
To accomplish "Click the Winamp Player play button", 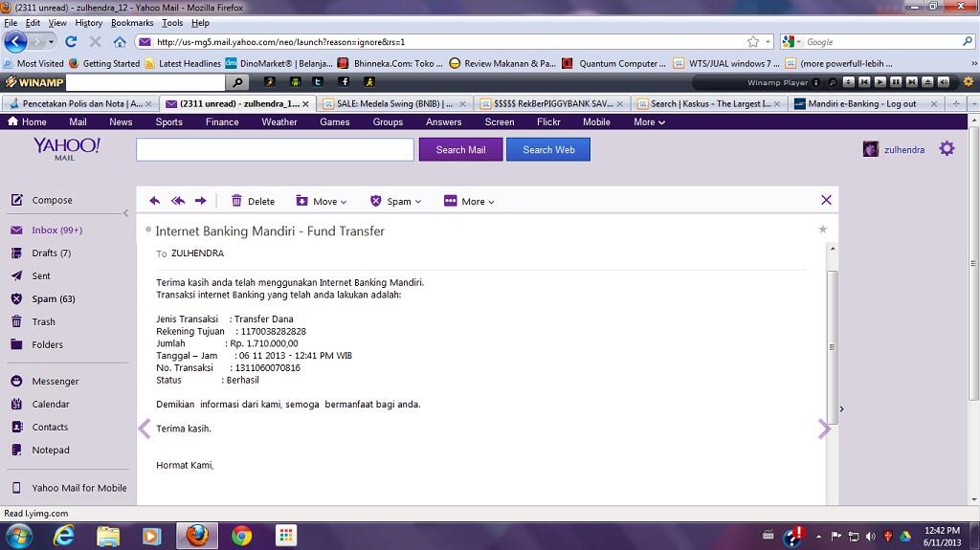I will point(880,82).
